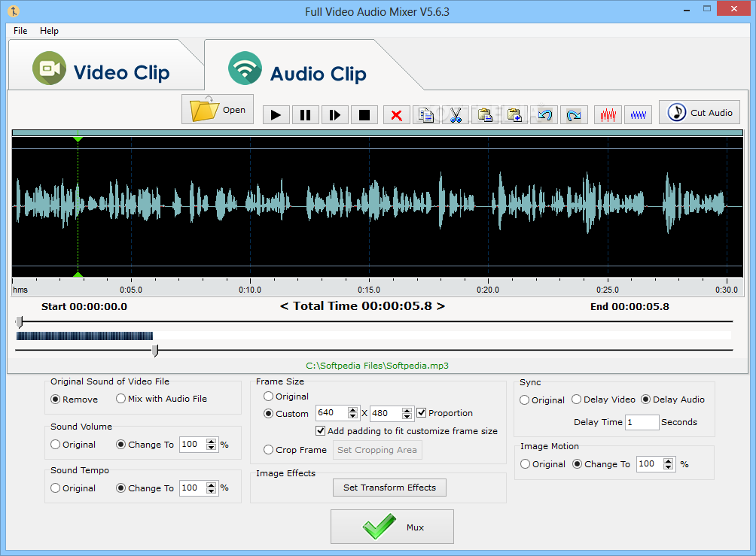Image resolution: width=756 pixels, height=556 pixels.
Task: Click the Mux button
Action: [x=392, y=527]
